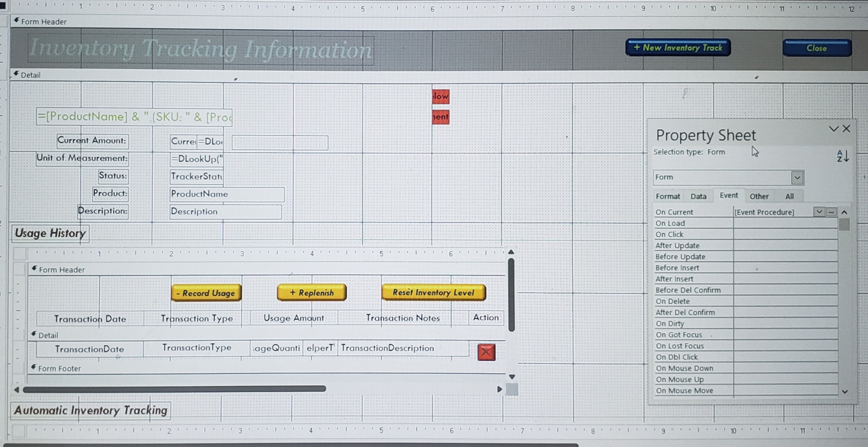Click the subform horizontal scrollbar thumb
The image size is (868, 447).
[x=174, y=389]
